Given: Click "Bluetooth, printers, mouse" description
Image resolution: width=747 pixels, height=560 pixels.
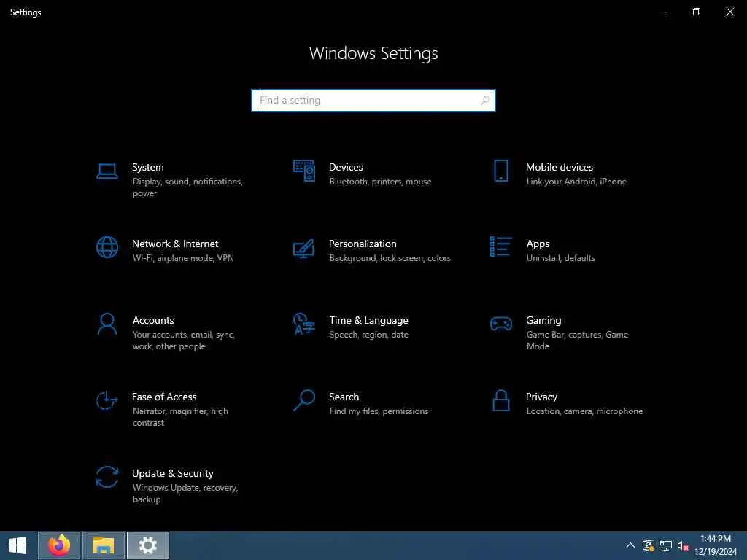Looking at the screenshot, I should tap(380, 182).
